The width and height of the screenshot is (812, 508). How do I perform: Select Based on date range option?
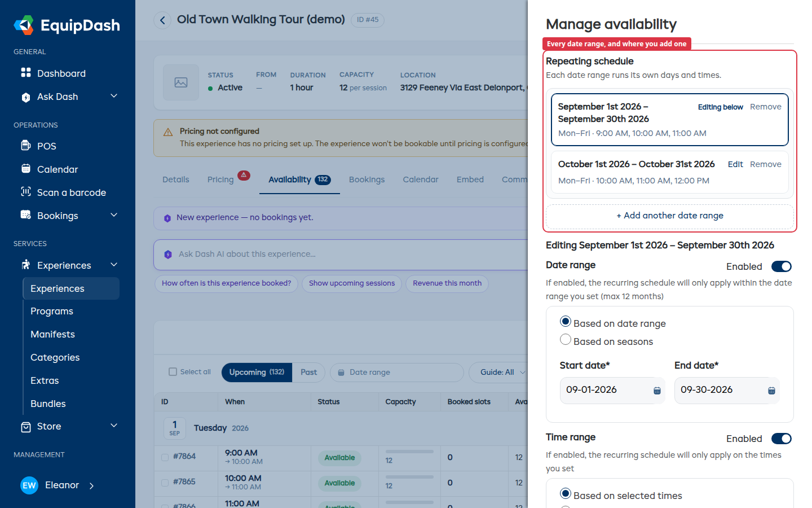566,322
